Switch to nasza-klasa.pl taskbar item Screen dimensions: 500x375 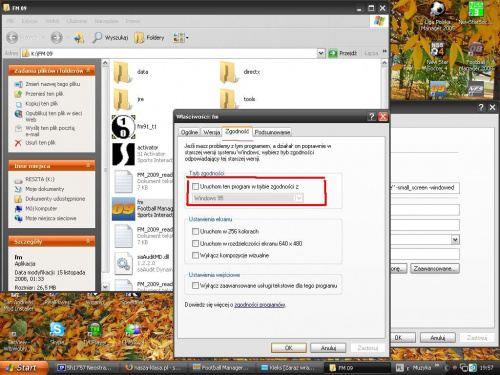point(153,368)
